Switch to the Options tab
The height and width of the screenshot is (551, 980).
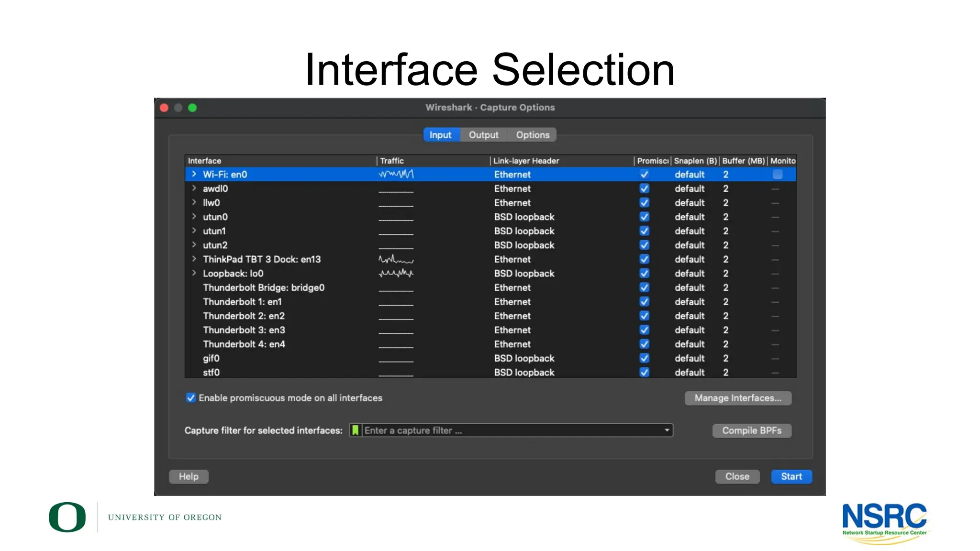tap(533, 135)
